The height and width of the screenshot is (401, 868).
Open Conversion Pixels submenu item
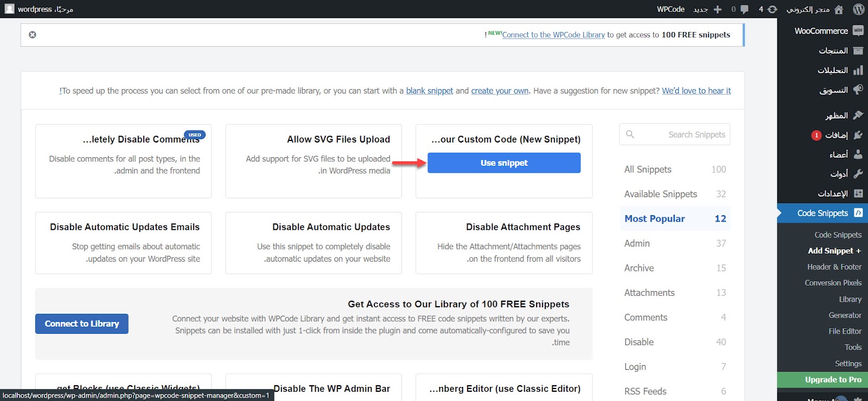(833, 283)
